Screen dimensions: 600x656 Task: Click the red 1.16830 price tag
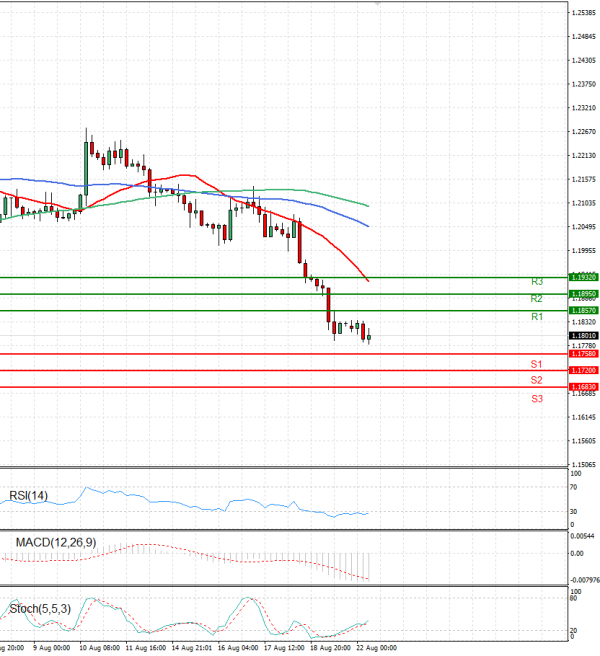click(x=584, y=387)
